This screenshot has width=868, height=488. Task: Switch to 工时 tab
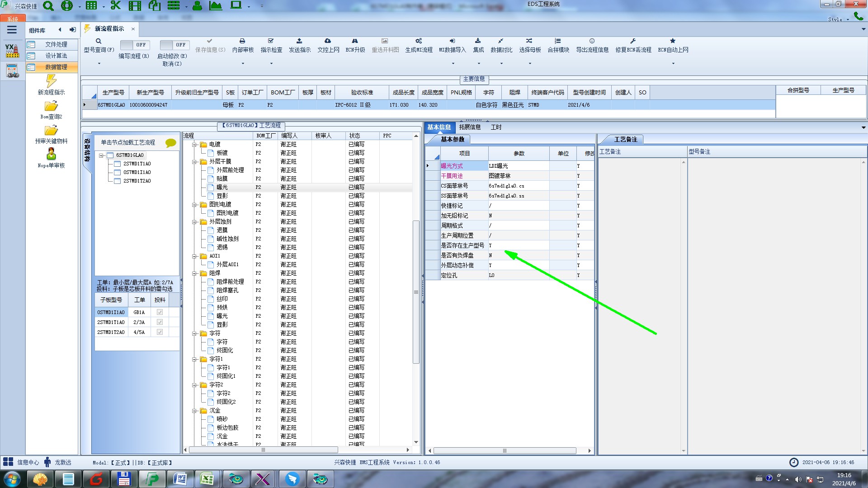[x=496, y=127]
